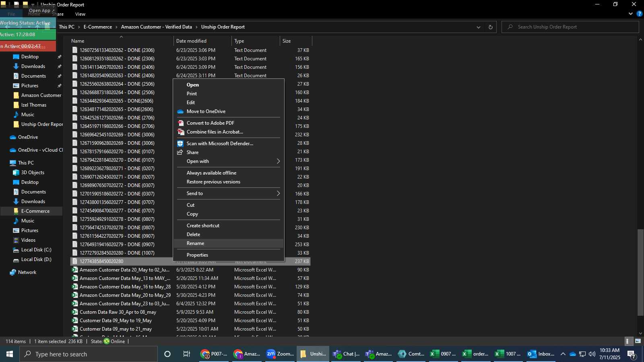
Task: Choose Cut in the context menu
Action: click(x=229, y=205)
